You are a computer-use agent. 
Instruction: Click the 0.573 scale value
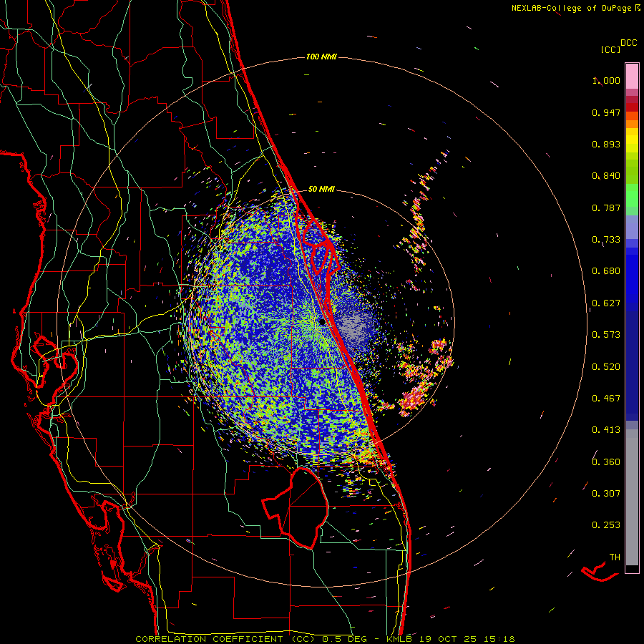pyautogui.click(x=606, y=335)
